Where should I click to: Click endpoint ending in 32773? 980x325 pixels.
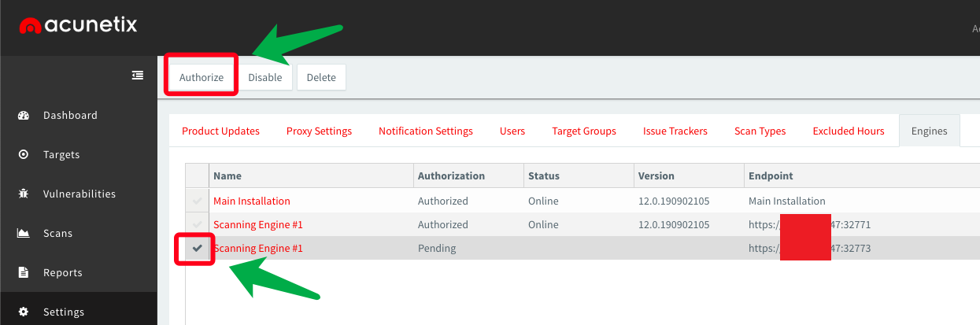pyautogui.click(x=809, y=248)
